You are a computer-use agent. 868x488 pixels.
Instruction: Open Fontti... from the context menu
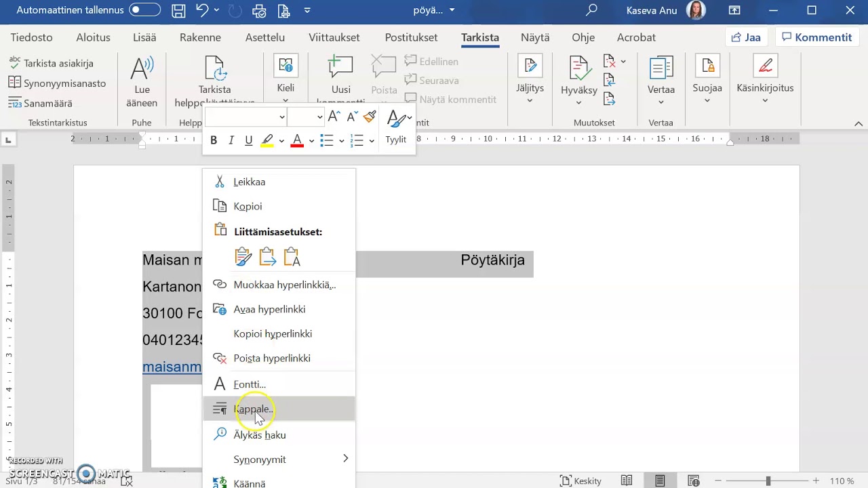(279, 384)
